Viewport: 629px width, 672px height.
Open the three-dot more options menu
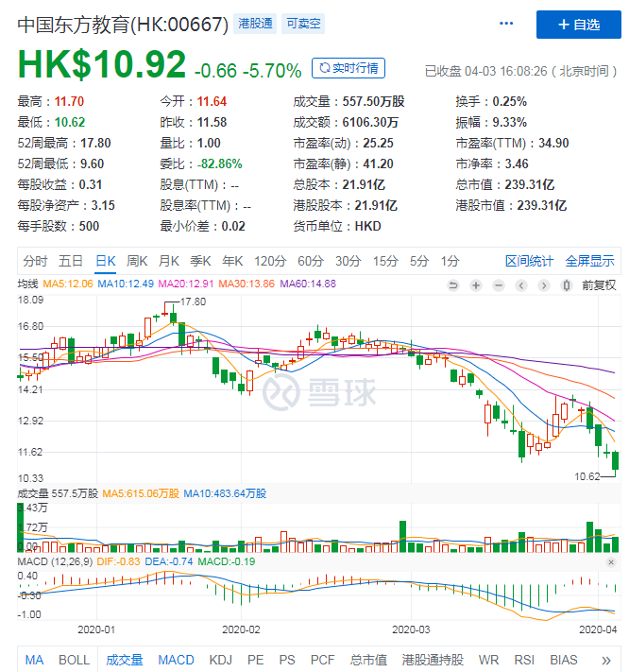point(507,24)
